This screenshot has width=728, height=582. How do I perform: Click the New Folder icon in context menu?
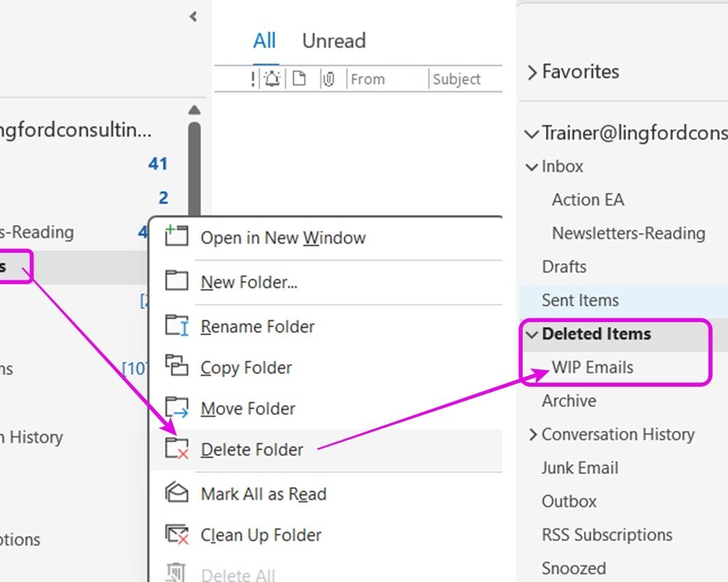point(176,281)
